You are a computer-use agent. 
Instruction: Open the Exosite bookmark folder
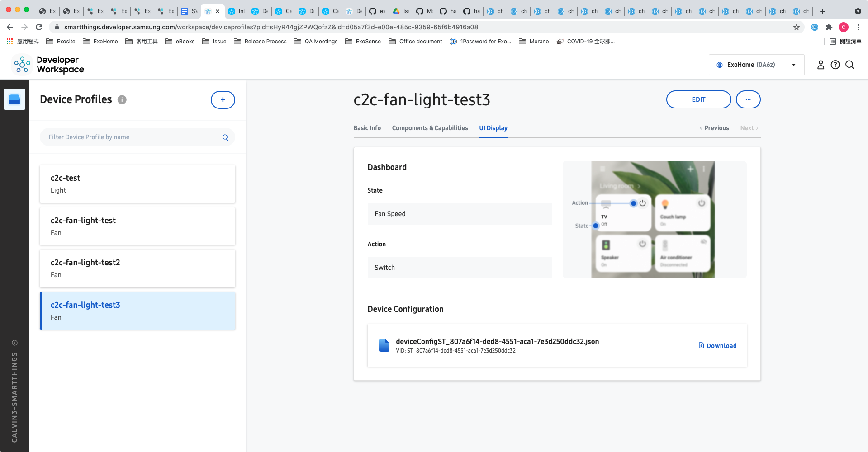coord(61,42)
